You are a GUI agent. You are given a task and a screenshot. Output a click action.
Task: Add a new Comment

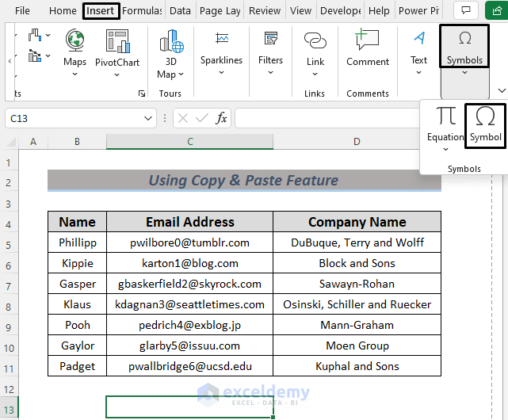click(368, 47)
